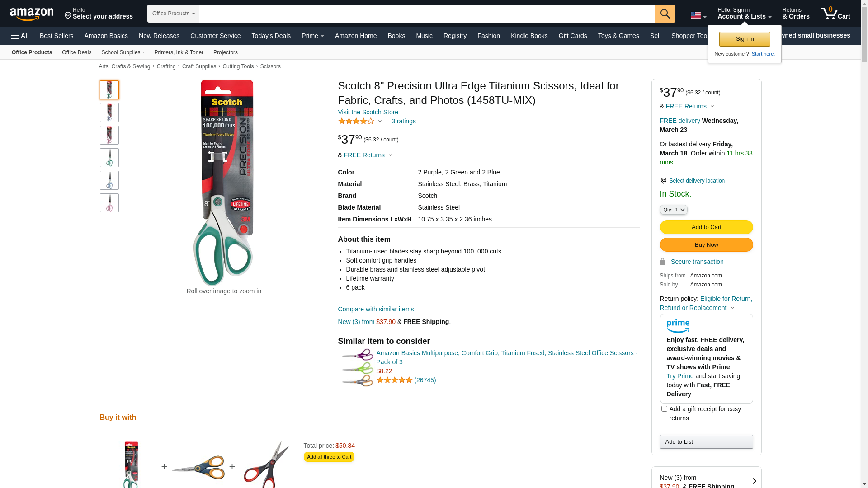Viewport: 868px width, 488px height.
Task: Open the cart icon
Action: pos(835,14)
